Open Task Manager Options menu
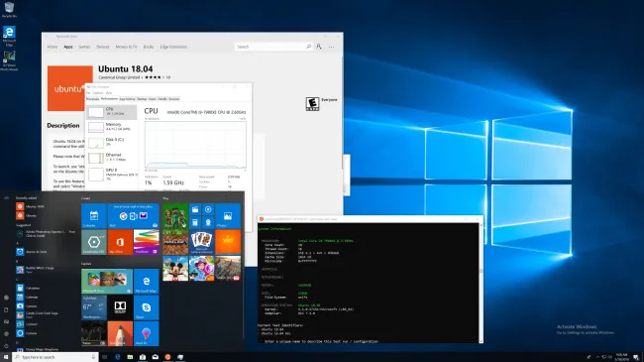The image size is (644, 362). [x=97, y=93]
